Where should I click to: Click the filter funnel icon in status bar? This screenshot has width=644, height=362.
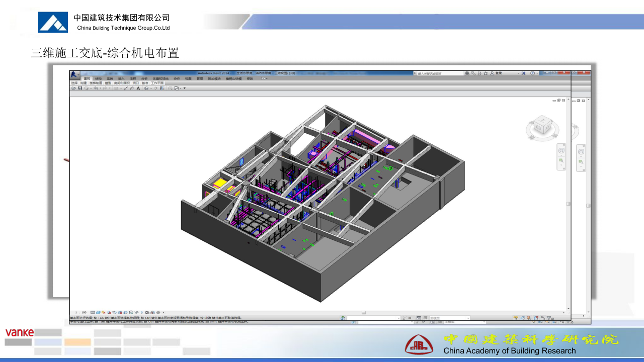pyautogui.click(x=549, y=318)
